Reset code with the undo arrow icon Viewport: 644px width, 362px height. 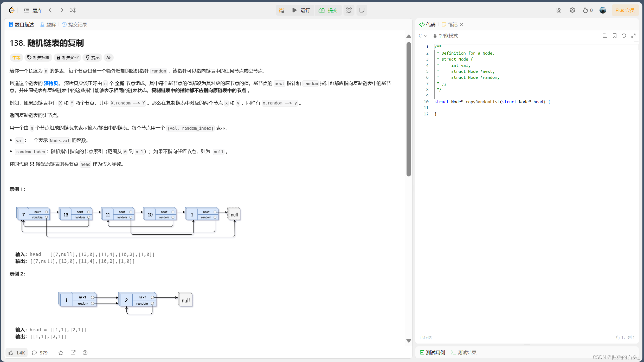624,36
